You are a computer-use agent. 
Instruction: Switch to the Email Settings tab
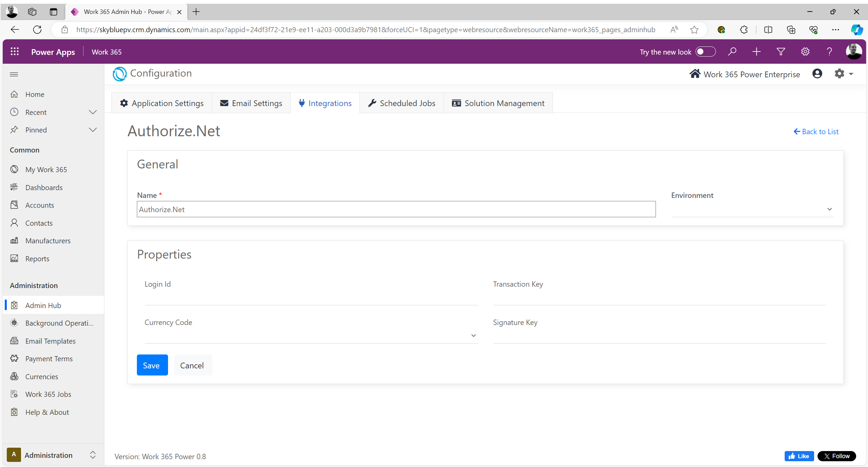pyautogui.click(x=251, y=103)
